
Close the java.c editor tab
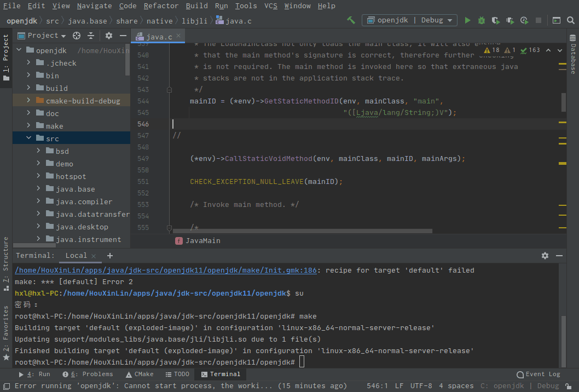(178, 36)
